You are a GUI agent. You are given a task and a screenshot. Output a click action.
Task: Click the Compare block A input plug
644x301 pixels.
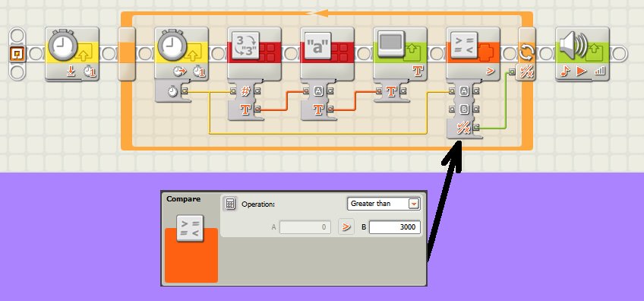coord(452,91)
